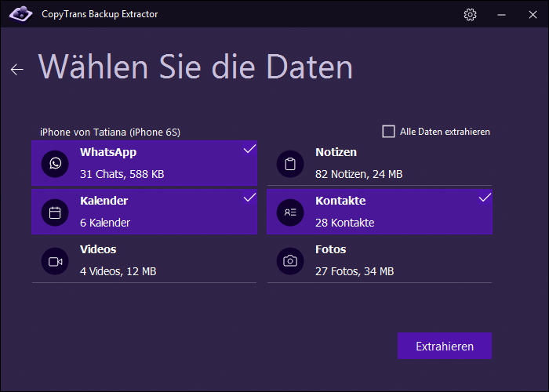
Task: Select the Kontakte title
Action: click(340, 201)
